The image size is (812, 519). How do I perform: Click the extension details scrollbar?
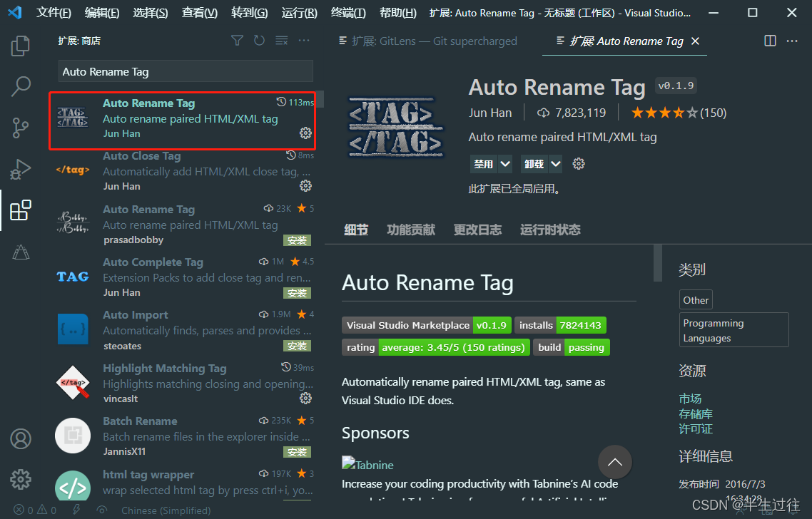tap(658, 263)
